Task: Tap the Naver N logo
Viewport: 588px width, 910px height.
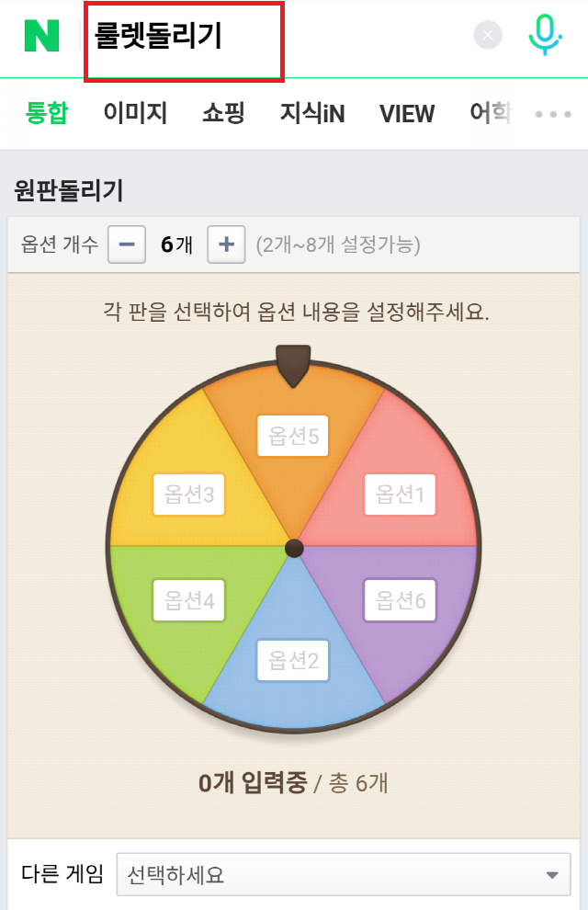Action: [x=30, y=34]
